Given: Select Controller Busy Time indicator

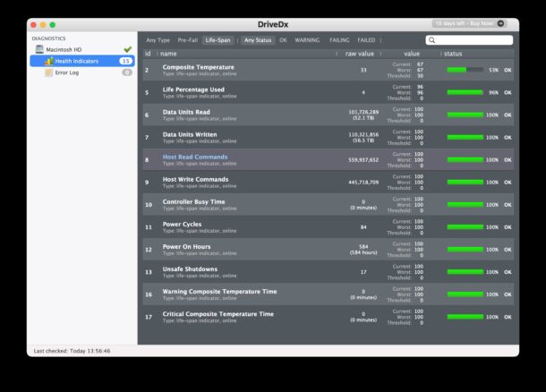Looking at the screenshot, I should [194, 202].
